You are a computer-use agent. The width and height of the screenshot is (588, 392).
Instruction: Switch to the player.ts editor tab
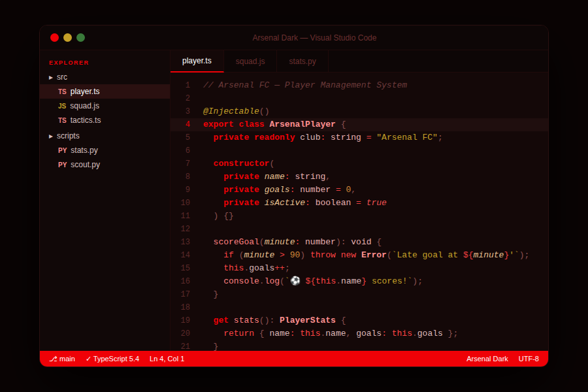[x=197, y=61]
